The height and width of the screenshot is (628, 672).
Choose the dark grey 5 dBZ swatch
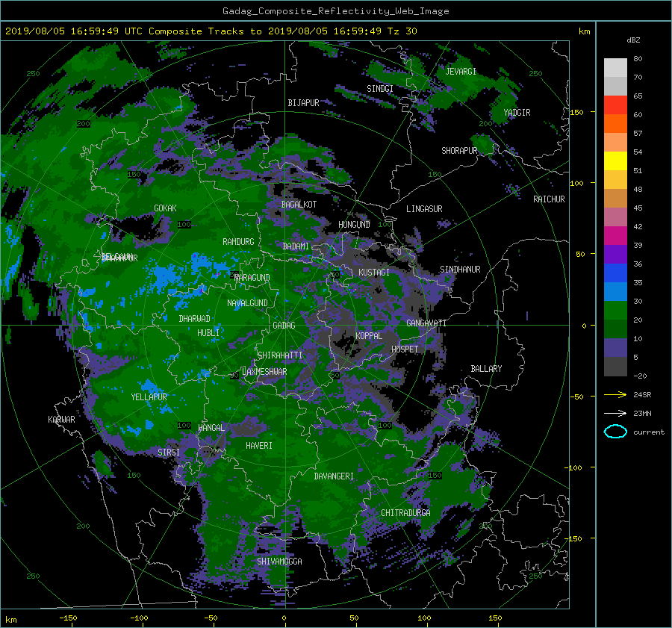(615, 367)
